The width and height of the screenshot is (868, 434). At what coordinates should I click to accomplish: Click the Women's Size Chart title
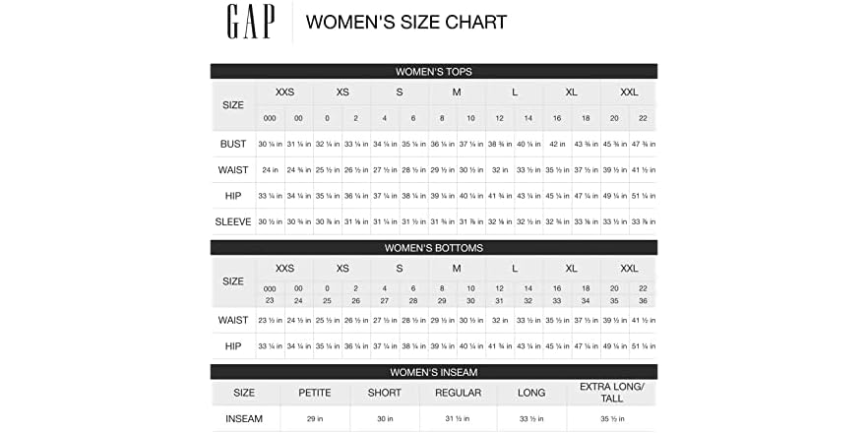[406, 23]
